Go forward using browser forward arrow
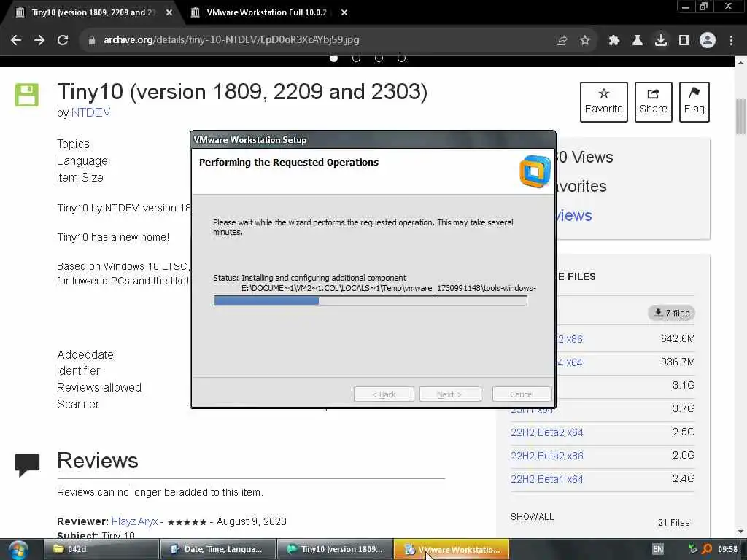 (x=39, y=40)
